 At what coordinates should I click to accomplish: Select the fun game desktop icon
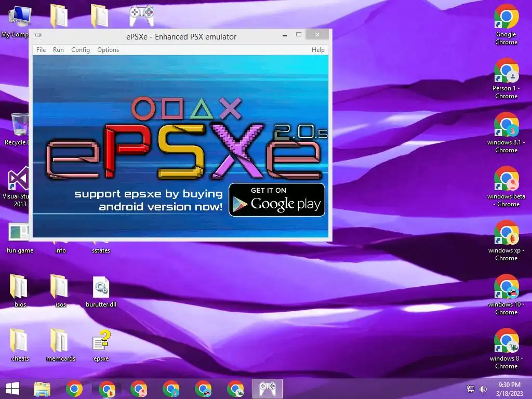pos(20,238)
